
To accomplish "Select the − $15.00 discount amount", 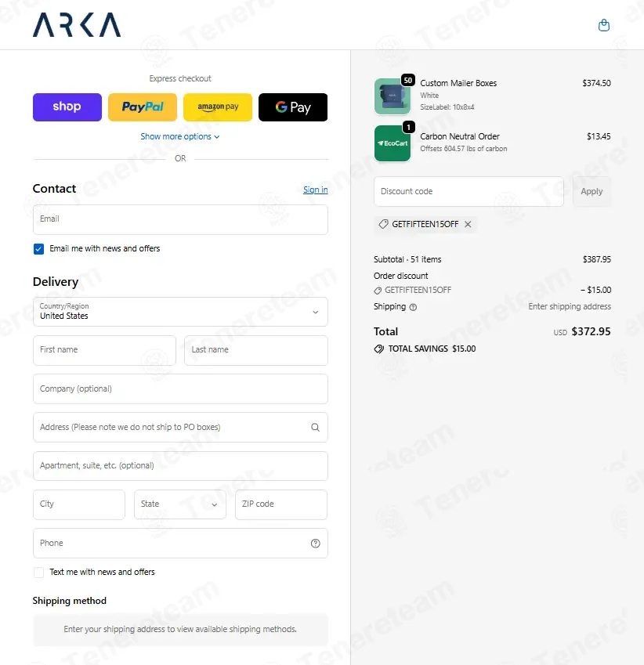I will pos(595,290).
